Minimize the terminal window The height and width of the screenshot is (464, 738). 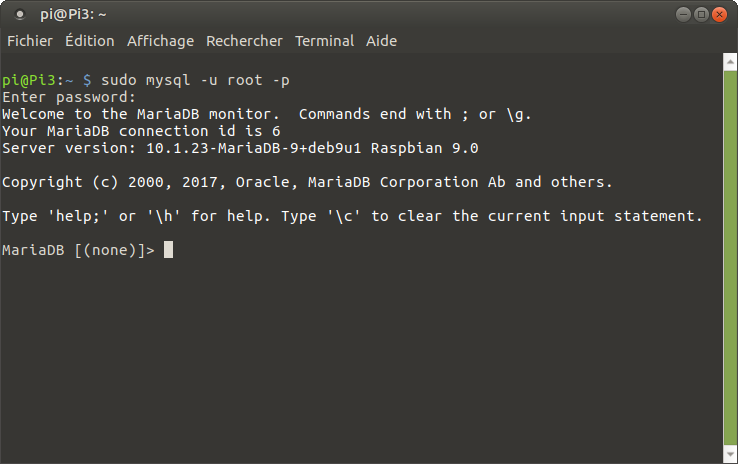tap(683, 14)
